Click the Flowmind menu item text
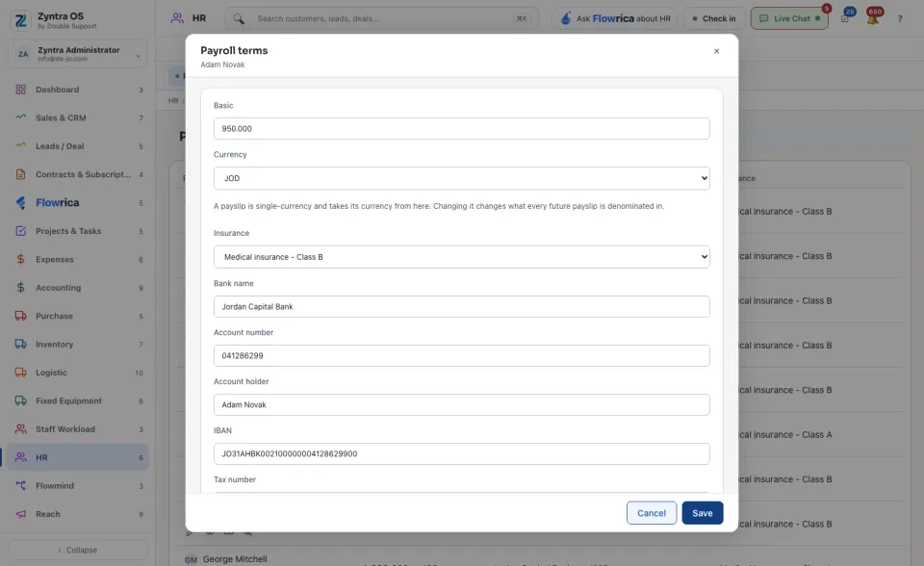The height and width of the screenshot is (566, 924). (x=55, y=486)
